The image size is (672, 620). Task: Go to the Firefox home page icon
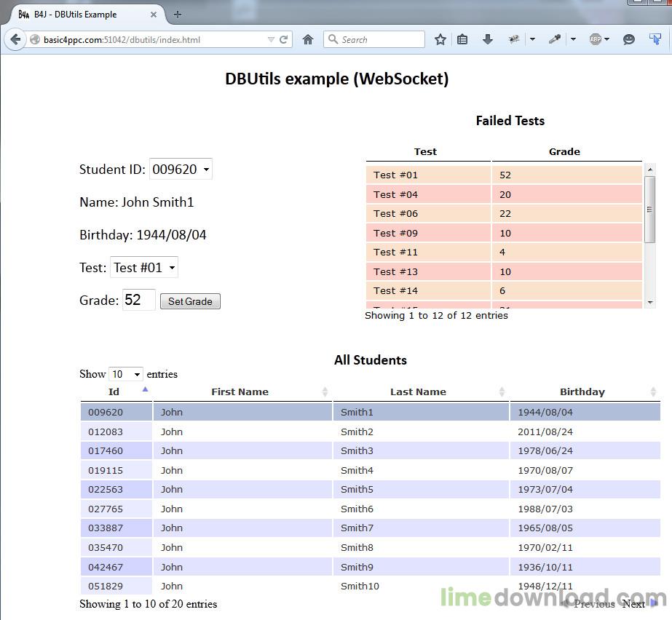[308, 40]
